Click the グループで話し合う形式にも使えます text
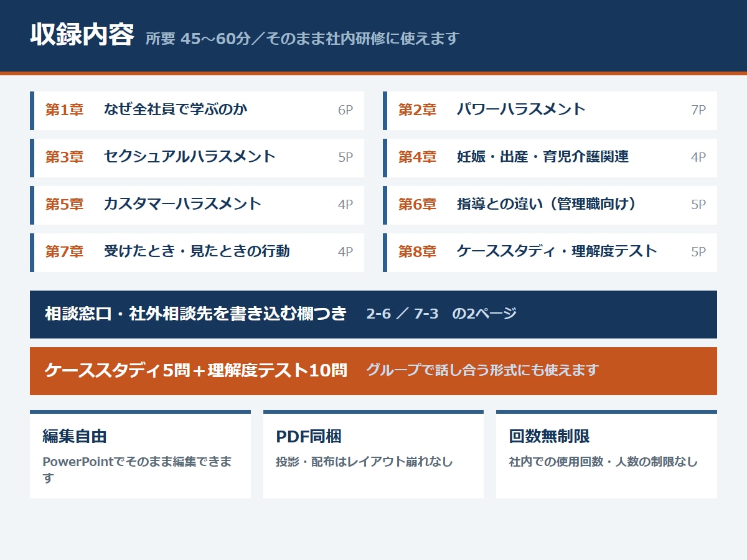Viewport: 747px width, 560px height. pos(482,370)
